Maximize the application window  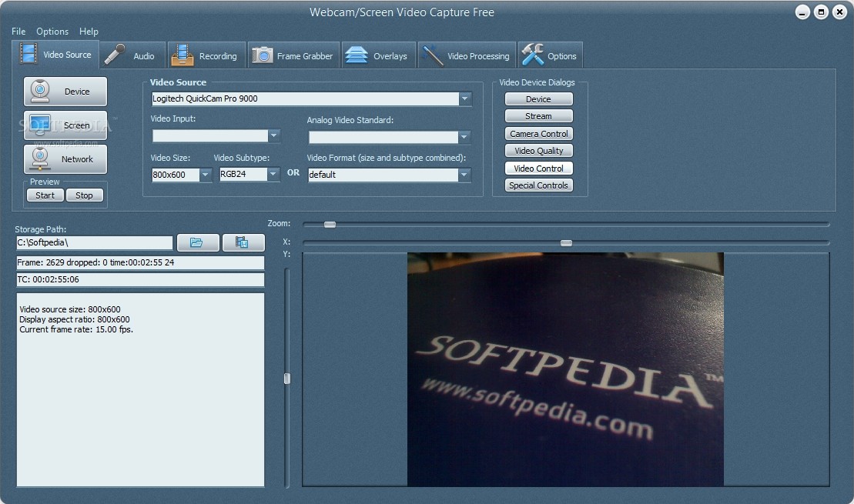pyautogui.click(x=821, y=12)
